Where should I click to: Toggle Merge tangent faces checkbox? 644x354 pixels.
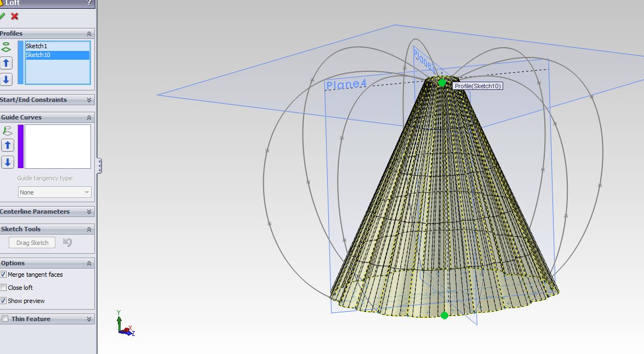(3, 275)
